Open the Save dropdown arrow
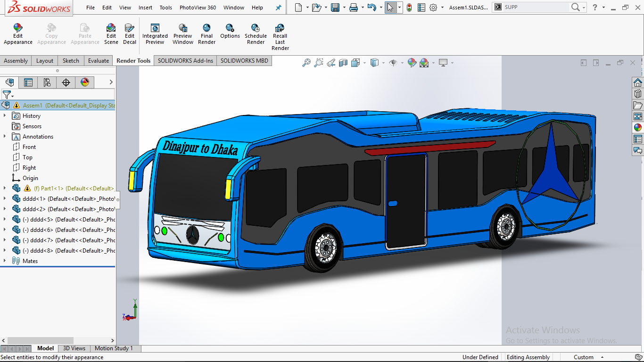The width and height of the screenshot is (644, 362). pos(344,8)
